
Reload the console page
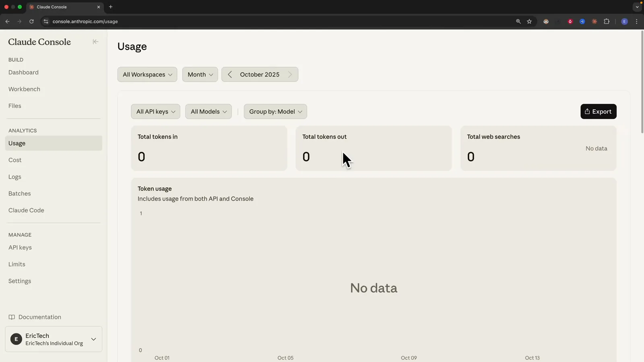coord(31,21)
